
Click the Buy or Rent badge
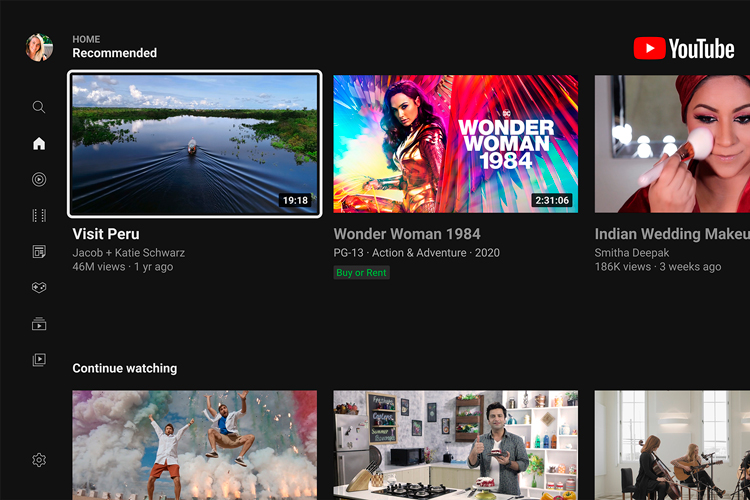(x=361, y=273)
